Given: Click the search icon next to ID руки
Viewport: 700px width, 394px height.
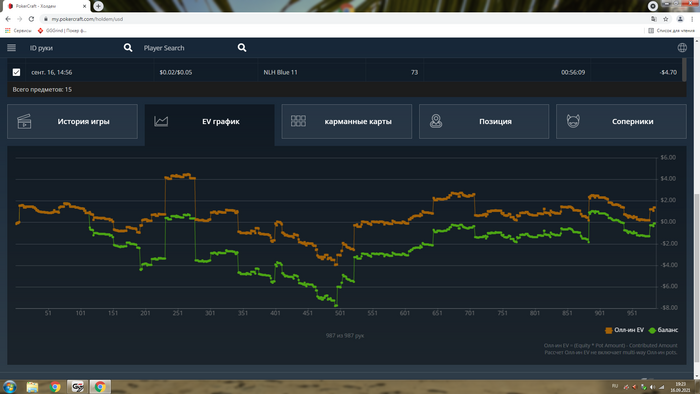Looking at the screenshot, I should pos(128,48).
